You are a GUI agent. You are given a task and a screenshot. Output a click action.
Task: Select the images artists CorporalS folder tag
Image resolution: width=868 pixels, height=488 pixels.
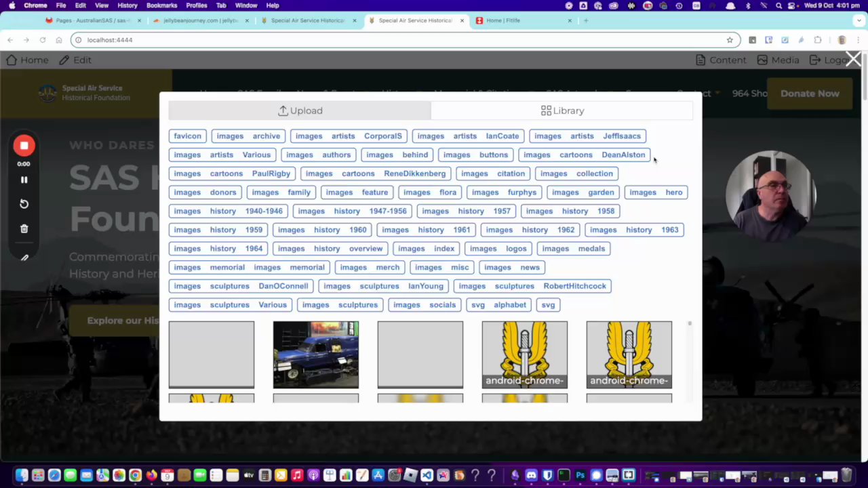[x=349, y=136]
